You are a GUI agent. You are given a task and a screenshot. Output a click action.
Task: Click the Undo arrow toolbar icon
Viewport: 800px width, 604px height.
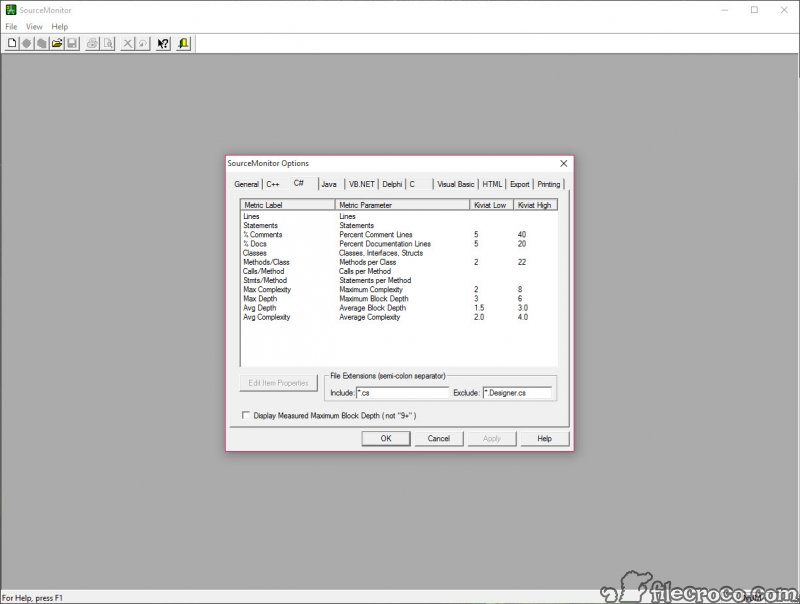click(143, 43)
